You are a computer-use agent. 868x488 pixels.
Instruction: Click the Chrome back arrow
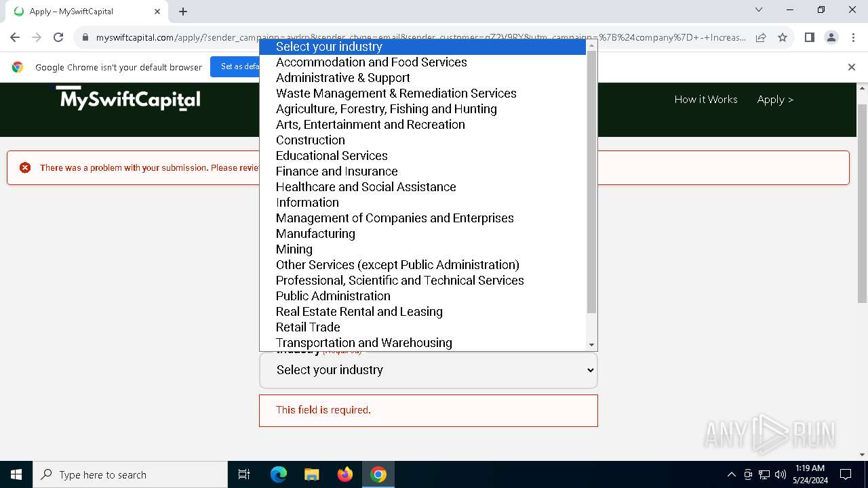[15, 37]
